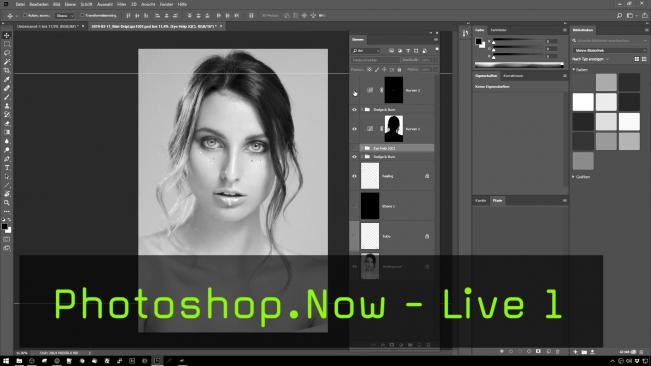Select the Pen tool
651x366 pixels.
(7, 159)
